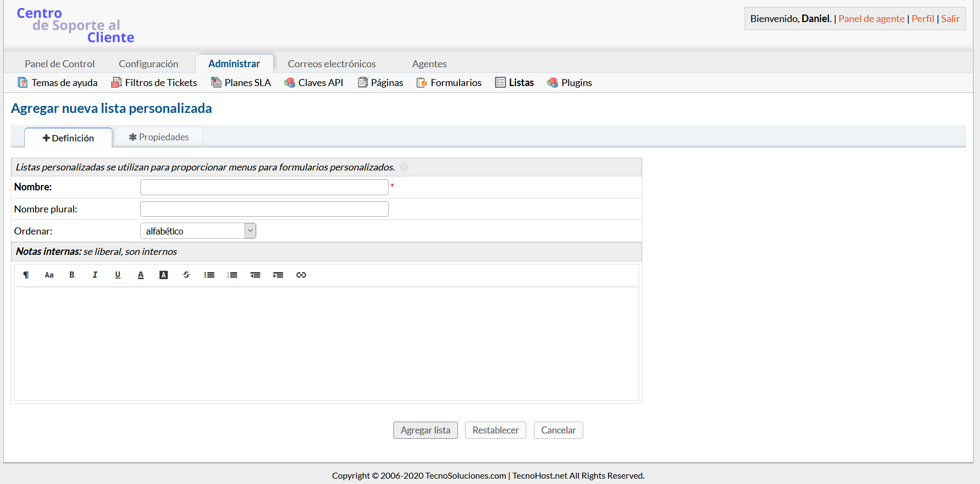Apply strikethrough formatting to text

tap(187, 275)
